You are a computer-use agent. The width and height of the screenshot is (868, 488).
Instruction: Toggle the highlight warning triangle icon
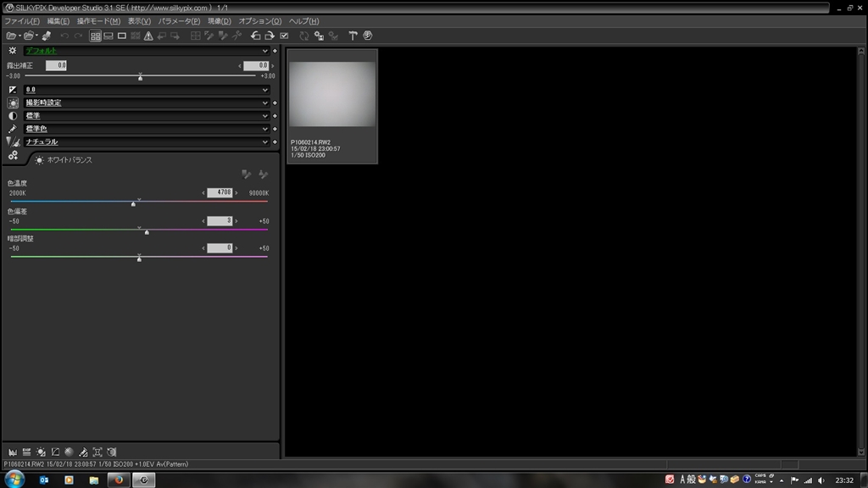pos(148,36)
